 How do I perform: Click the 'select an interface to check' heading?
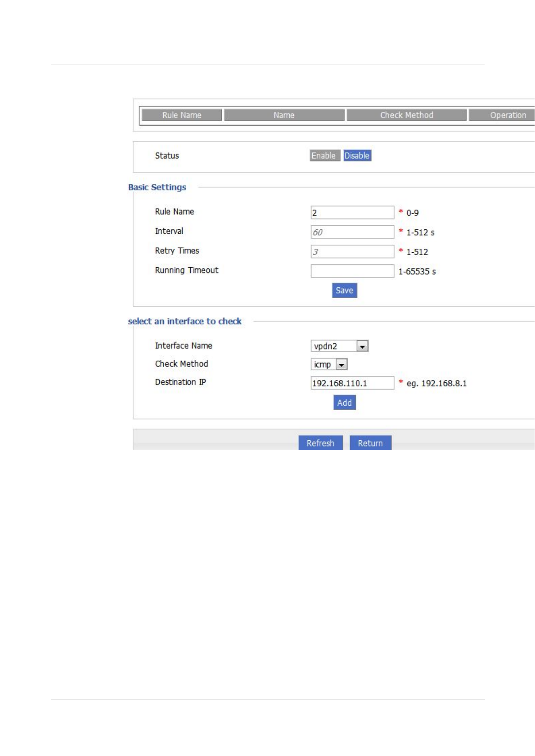185,322
